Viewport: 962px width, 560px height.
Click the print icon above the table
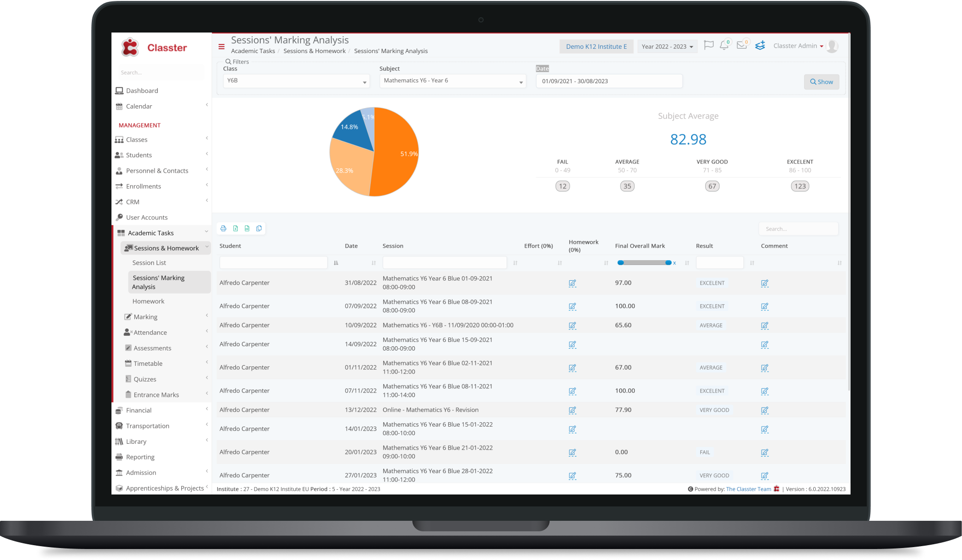(223, 229)
